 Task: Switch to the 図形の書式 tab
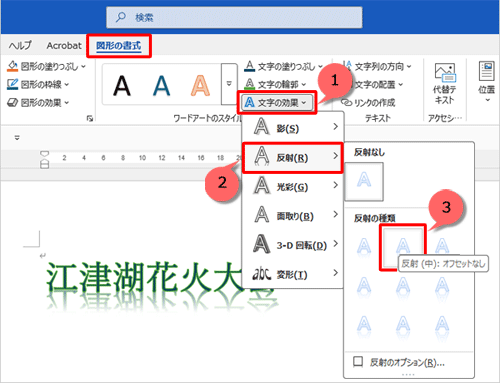coord(119,45)
